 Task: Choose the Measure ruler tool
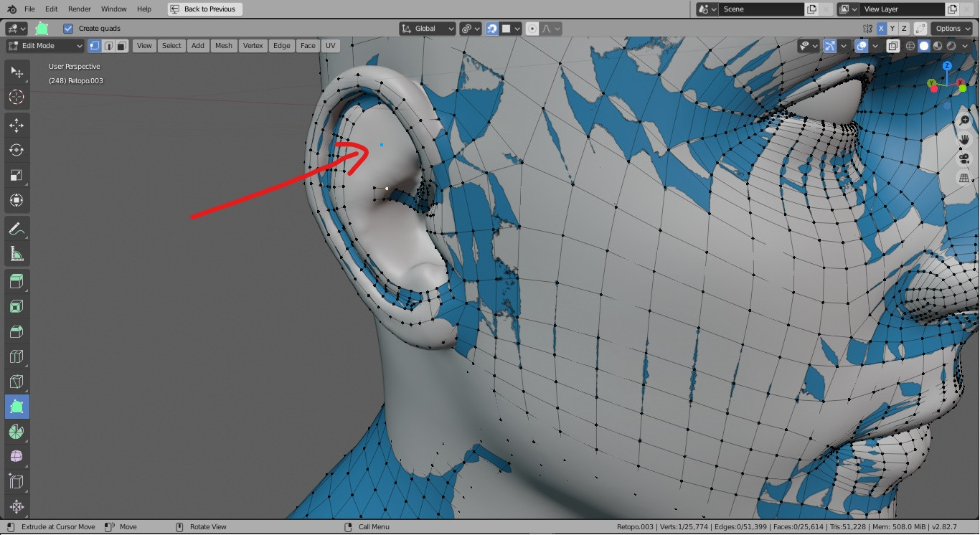tap(17, 253)
